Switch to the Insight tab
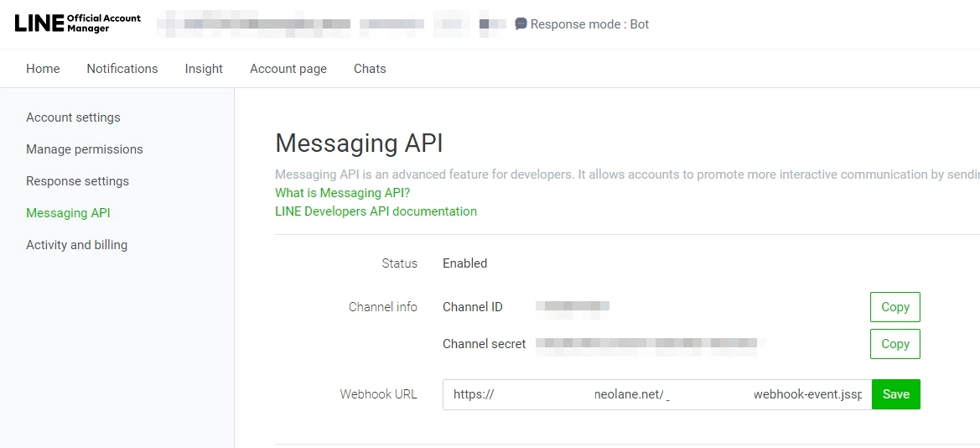 [204, 69]
